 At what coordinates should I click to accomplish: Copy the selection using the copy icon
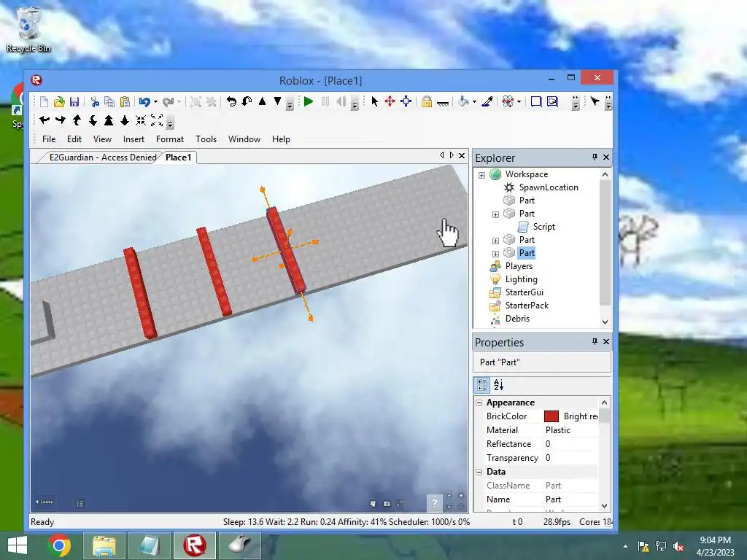(x=109, y=101)
